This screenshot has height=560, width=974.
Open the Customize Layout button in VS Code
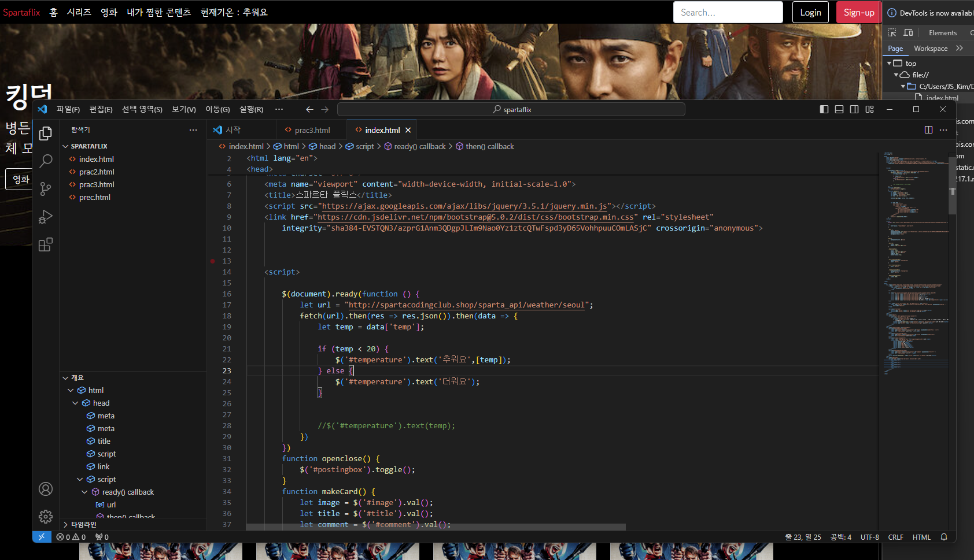coord(870,109)
